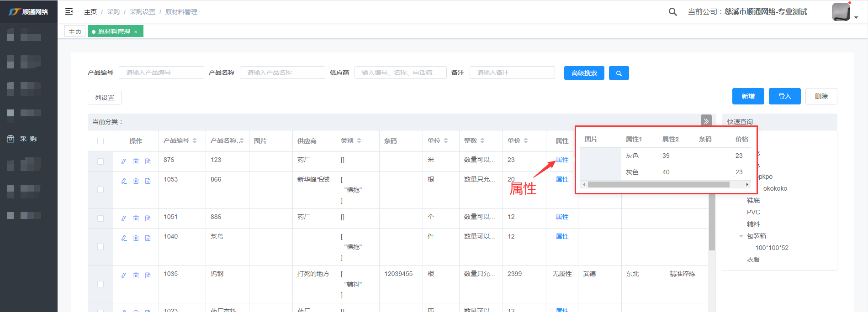Close the 原材料管理 tab
The height and width of the screenshot is (312, 868).
tap(136, 32)
